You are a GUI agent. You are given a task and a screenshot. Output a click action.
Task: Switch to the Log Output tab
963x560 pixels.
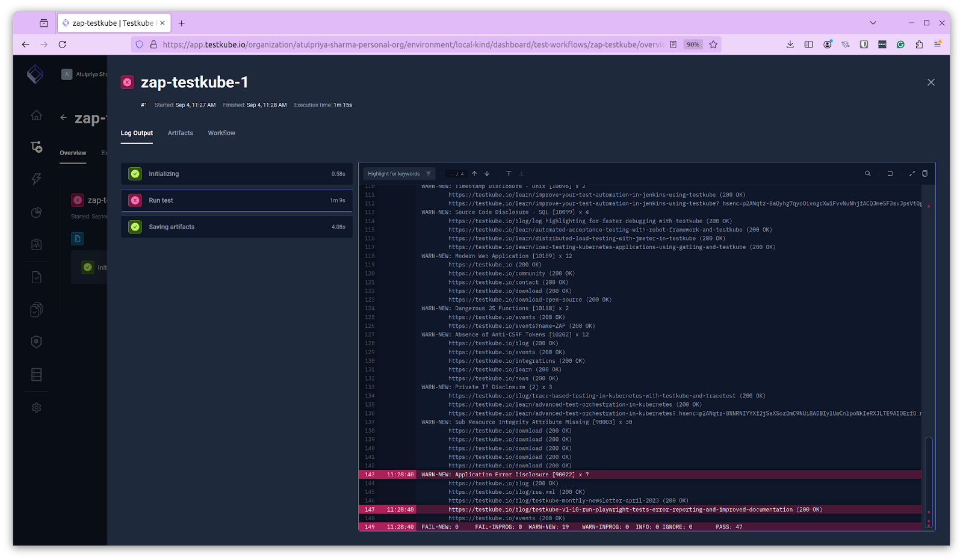click(x=137, y=133)
